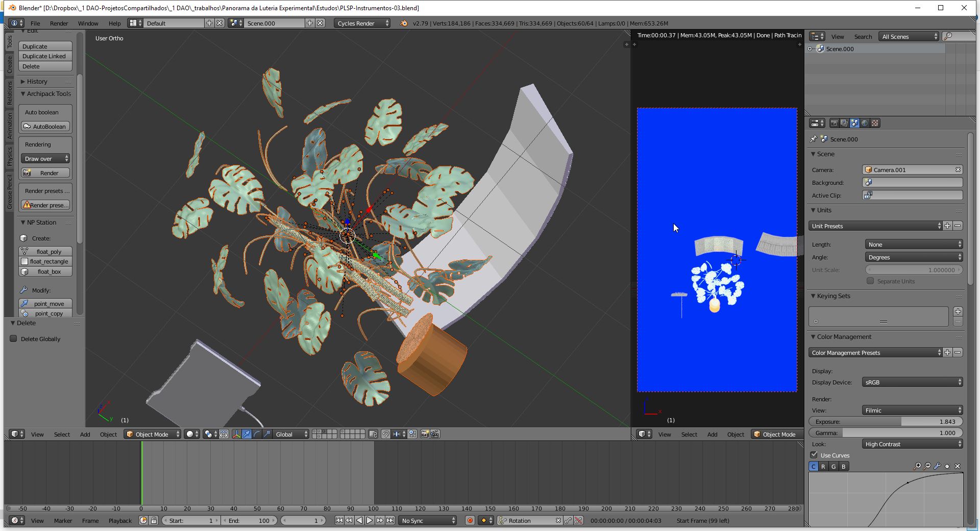The height and width of the screenshot is (531, 980).
Task: Open the Window menu
Action: click(x=88, y=23)
